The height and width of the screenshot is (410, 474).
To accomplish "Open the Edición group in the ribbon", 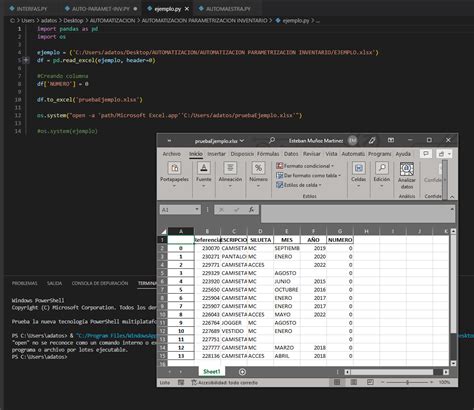I will coord(382,175).
